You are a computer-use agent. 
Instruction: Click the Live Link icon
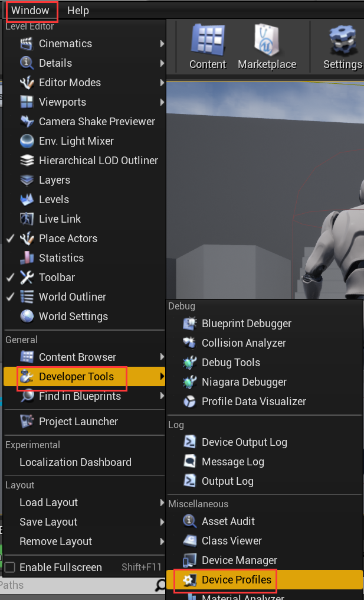[x=27, y=219]
